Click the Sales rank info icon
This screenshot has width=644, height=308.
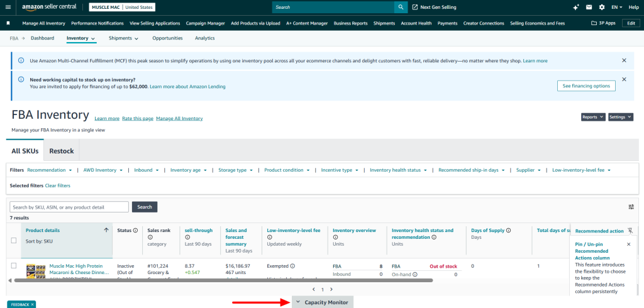[x=150, y=238]
